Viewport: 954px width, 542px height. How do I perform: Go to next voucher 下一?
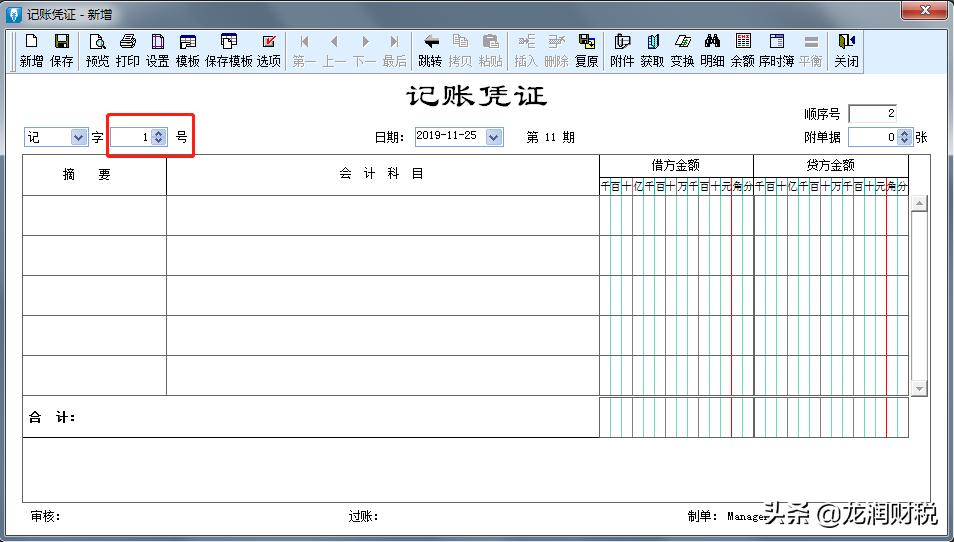tap(364, 50)
